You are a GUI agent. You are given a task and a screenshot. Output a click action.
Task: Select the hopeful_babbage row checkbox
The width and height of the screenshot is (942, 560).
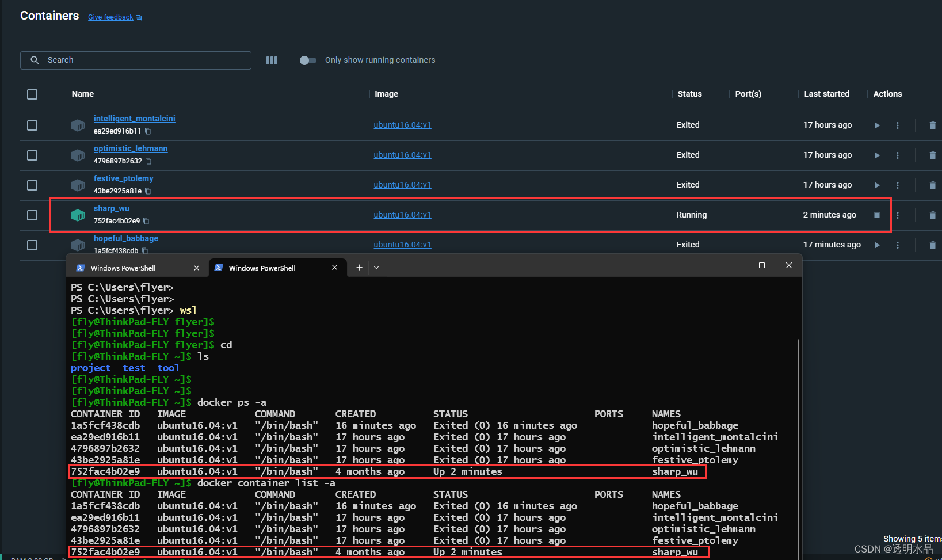pyautogui.click(x=32, y=245)
